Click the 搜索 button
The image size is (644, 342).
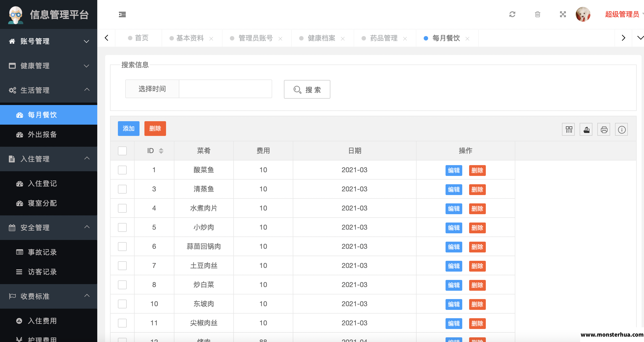coord(307,89)
